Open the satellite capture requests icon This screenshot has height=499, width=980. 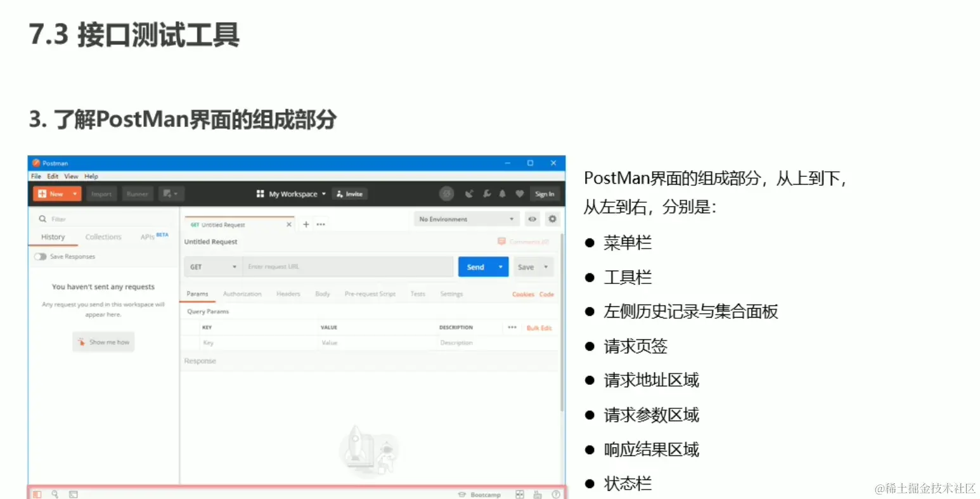point(469,194)
